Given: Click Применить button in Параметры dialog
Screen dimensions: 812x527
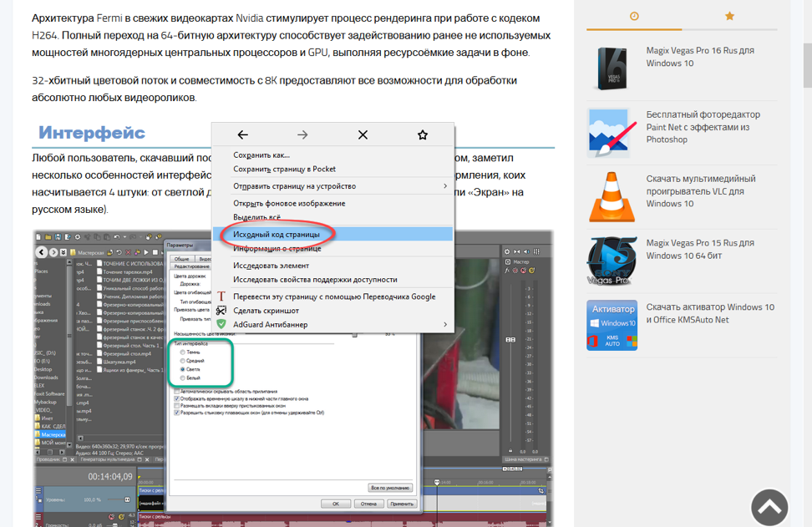Looking at the screenshot, I should click(x=402, y=504).
